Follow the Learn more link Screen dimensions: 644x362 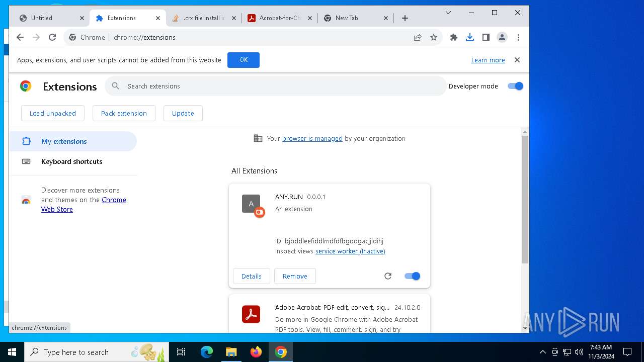(488, 60)
